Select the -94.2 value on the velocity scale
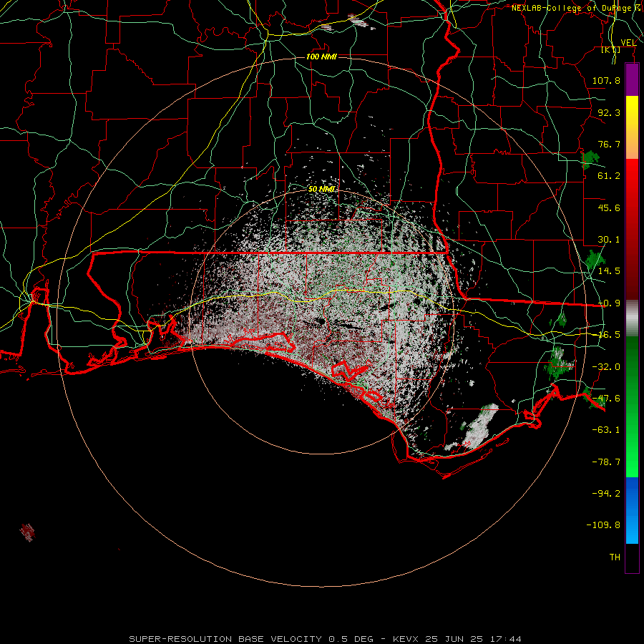Viewport: 644px width, 644px height. click(x=606, y=494)
